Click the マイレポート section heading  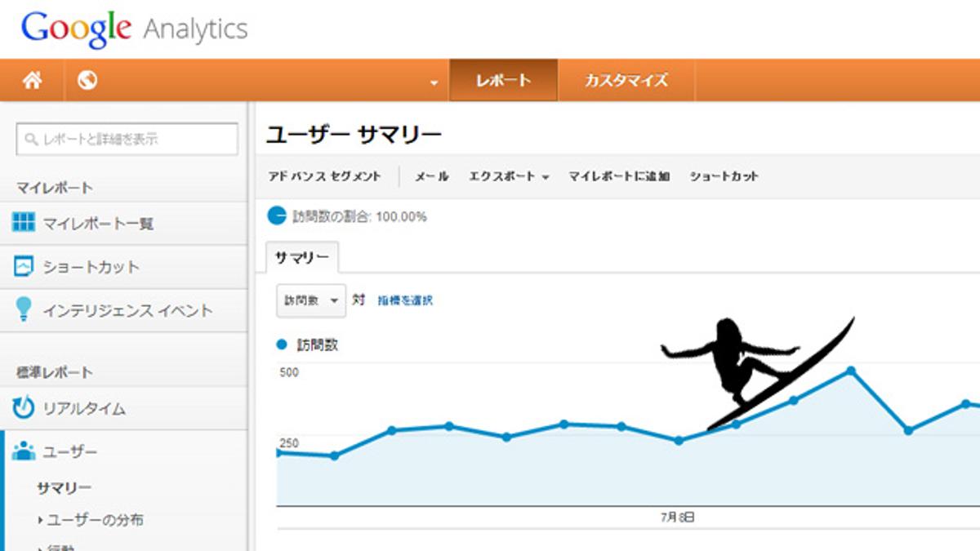[x=55, y=188]
